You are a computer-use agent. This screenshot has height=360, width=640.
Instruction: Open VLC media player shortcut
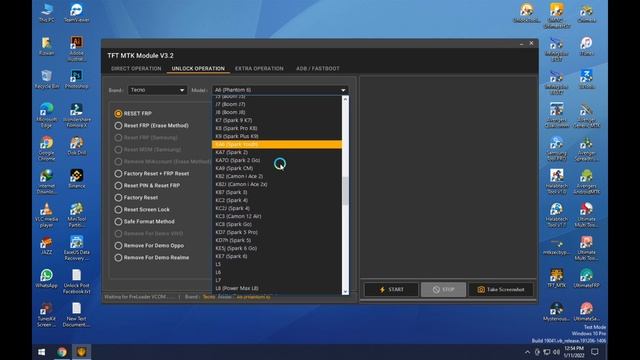47,215
